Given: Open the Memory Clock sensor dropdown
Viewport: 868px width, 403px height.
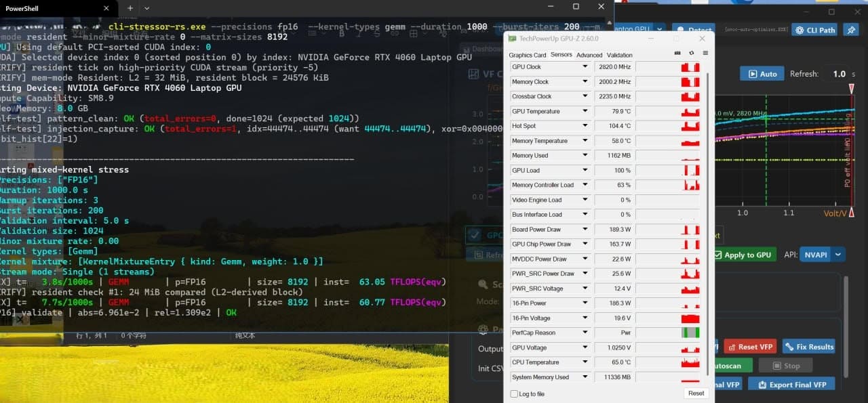Looking at the screenshot, I should click(585, 82).
